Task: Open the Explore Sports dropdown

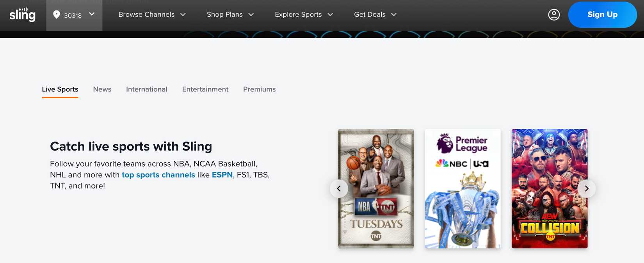Action: pyautogui.click(x=304, y=14)
